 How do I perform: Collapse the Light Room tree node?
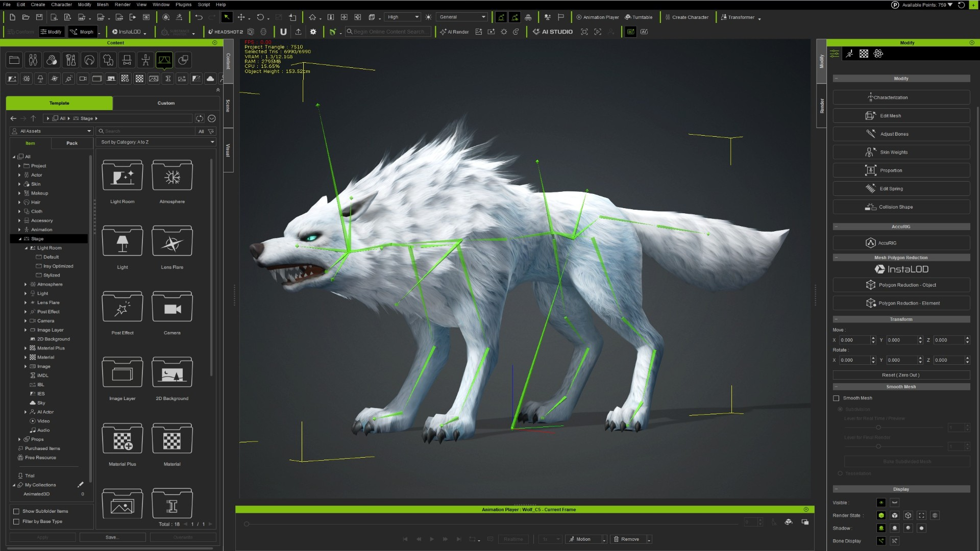pos(27,248)
